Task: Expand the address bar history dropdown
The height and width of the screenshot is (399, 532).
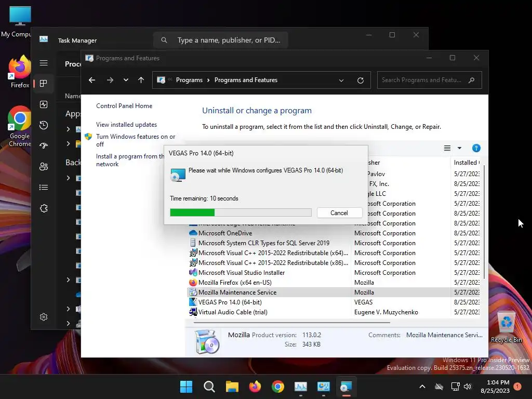Action: (x=341, y=81)
